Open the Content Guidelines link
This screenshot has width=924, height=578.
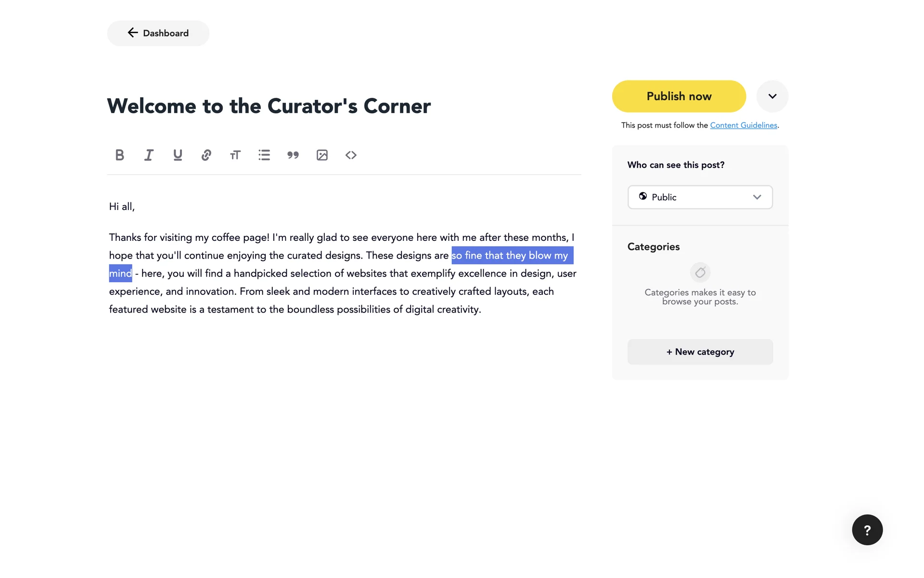coord(744,125)
